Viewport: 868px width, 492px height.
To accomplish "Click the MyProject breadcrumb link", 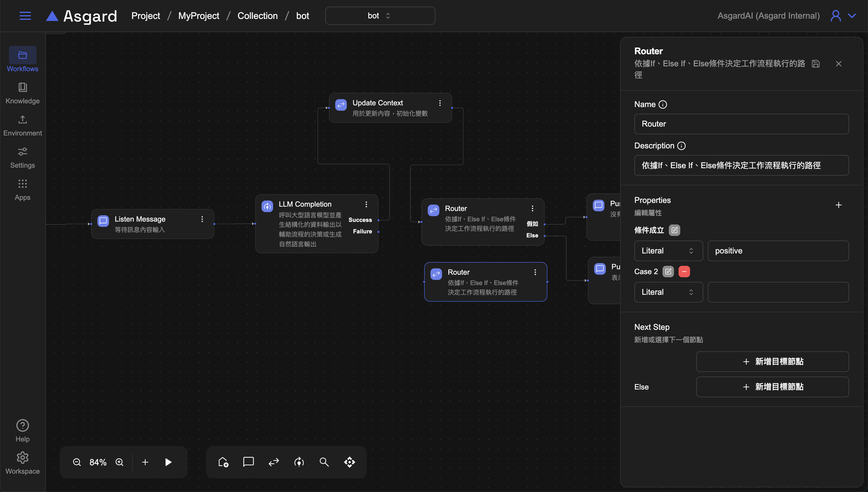I will click(199, 16).
